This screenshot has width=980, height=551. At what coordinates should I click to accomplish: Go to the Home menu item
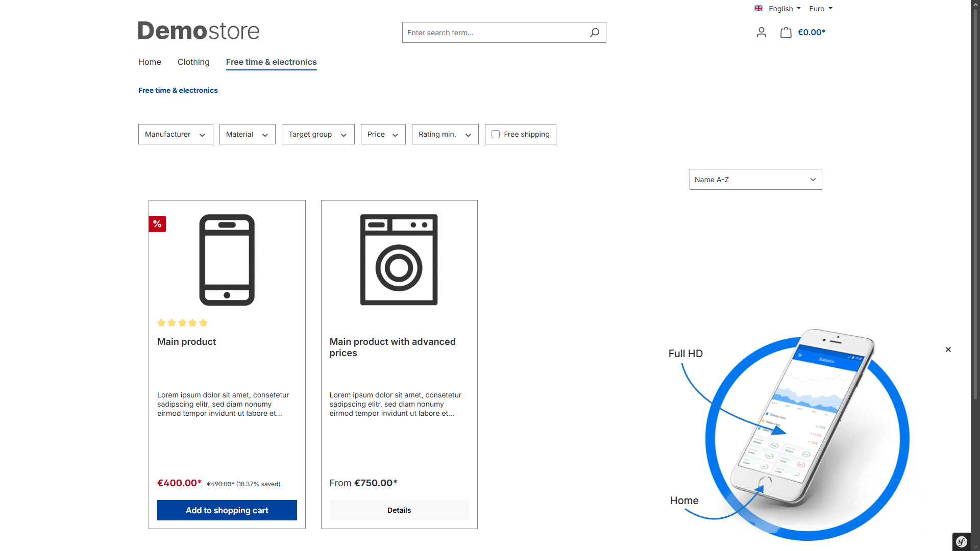150,62
